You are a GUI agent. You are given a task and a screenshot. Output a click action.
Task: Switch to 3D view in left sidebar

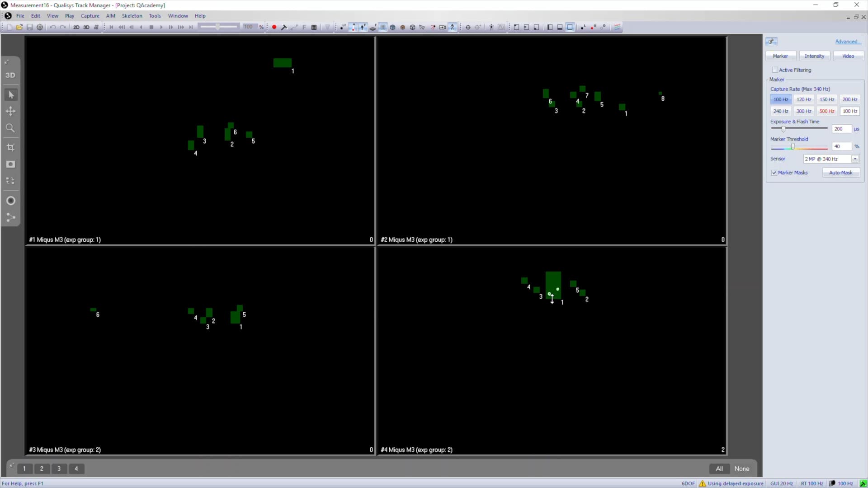pos(10,75)
